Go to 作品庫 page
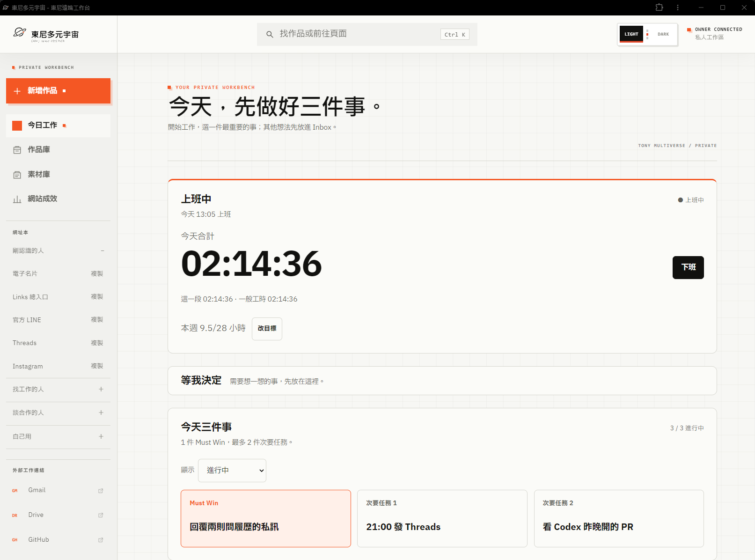The image size is (755, 560). pos(59,150)
